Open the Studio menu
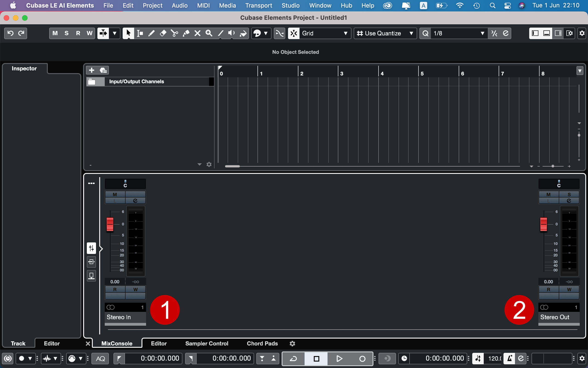The width and height of the screenshot is (588, 368). coord(290,5)
